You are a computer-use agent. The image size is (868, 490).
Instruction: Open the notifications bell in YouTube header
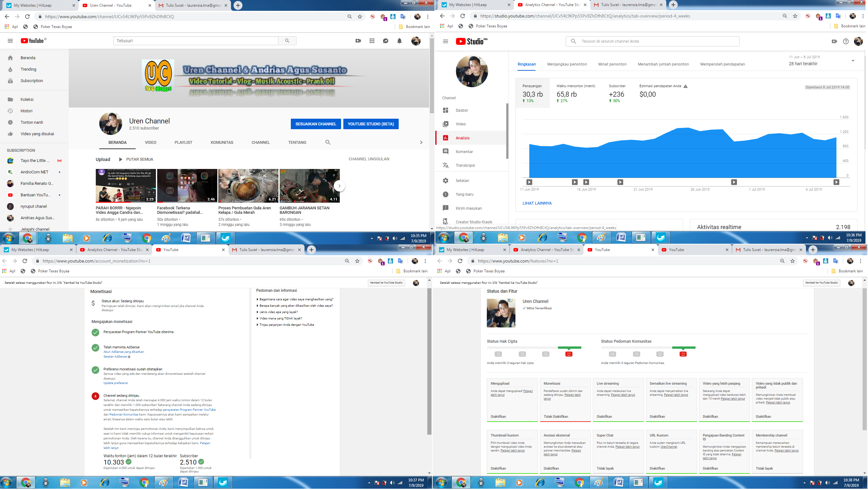pyautogui.click(x=399, y=41)
